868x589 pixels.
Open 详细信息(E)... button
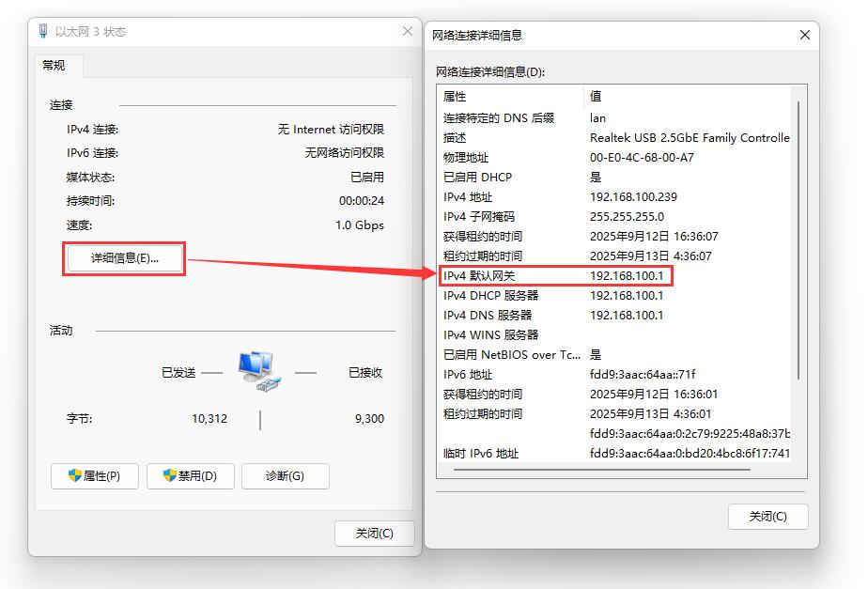coord(124,258)
